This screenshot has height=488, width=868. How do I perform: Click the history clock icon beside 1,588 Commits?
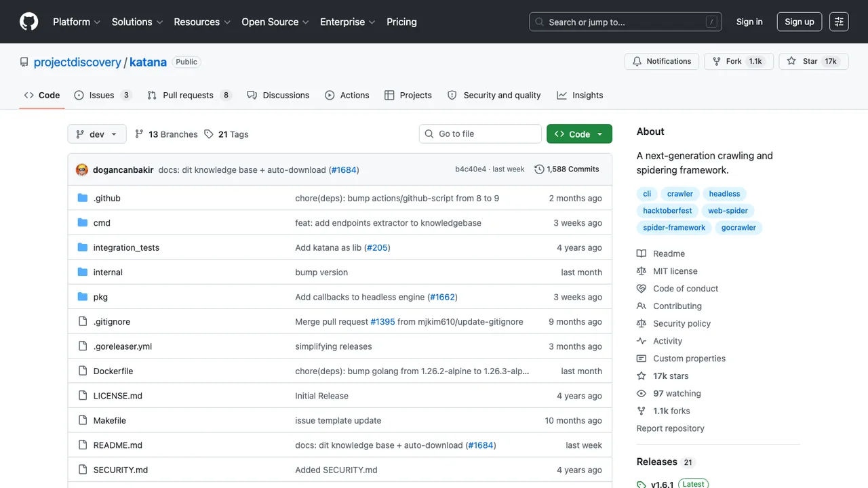539,169
